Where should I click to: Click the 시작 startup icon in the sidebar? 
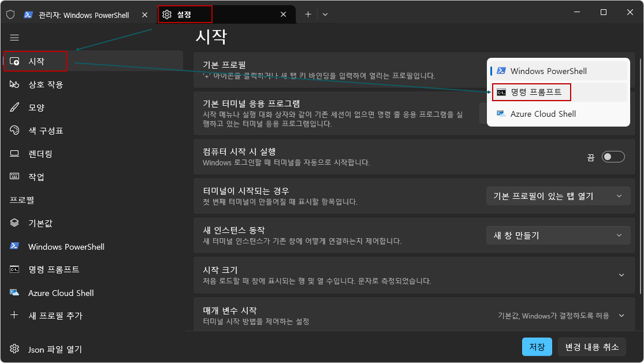[14, 61]
